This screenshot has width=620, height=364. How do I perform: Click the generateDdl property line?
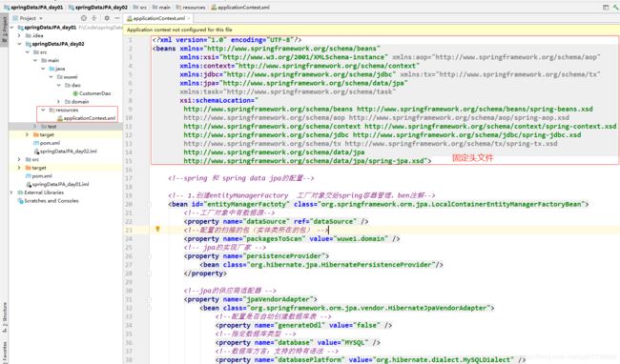303,325
